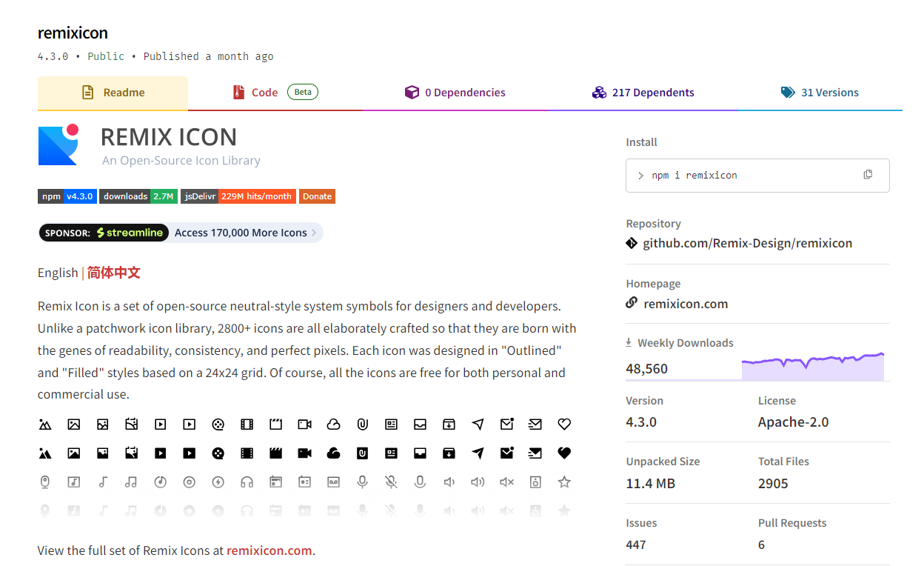Copy the npm install command using the clipboard icon
The width and height of the screenshot is (924, 566).
tap(868, 173)
